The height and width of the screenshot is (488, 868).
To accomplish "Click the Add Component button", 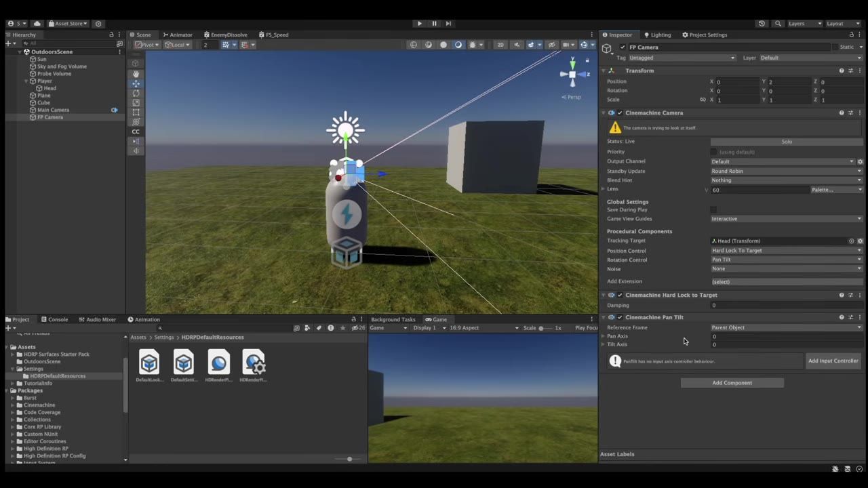I will point(732,383).
